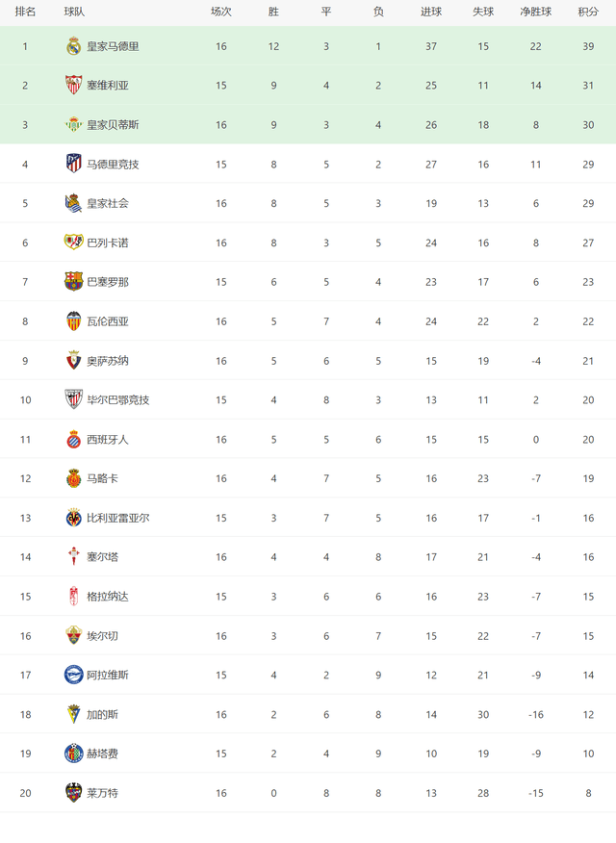Click the Alavés round blue badge
The image size is (616, 843).
(74, 675)
